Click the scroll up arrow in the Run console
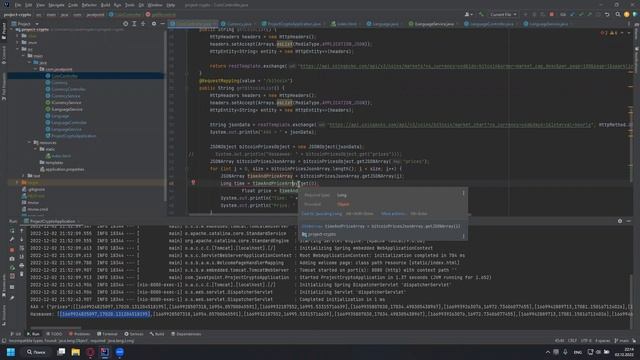 coord(22,231)
